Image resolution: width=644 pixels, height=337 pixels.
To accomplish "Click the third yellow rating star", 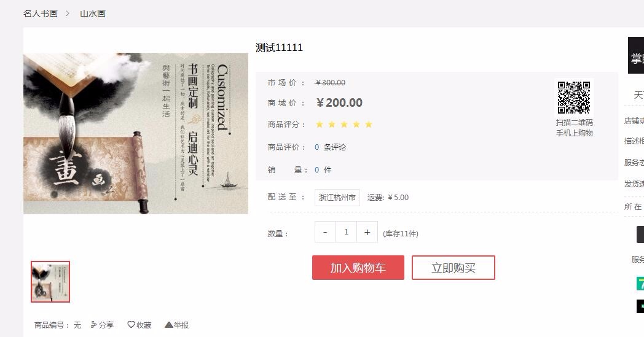I will click(x=344, y=125).
